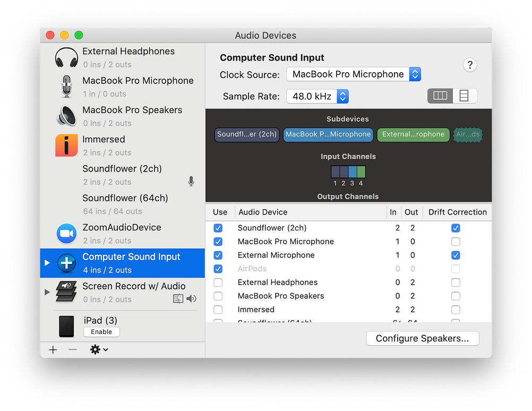
Task: Expand the Screen Record w/ Audio disclosure triangle
Action: (47, 292)
